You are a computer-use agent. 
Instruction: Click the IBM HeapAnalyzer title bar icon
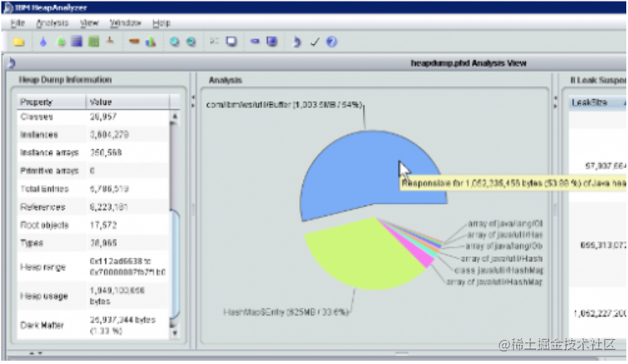point(8,8)
